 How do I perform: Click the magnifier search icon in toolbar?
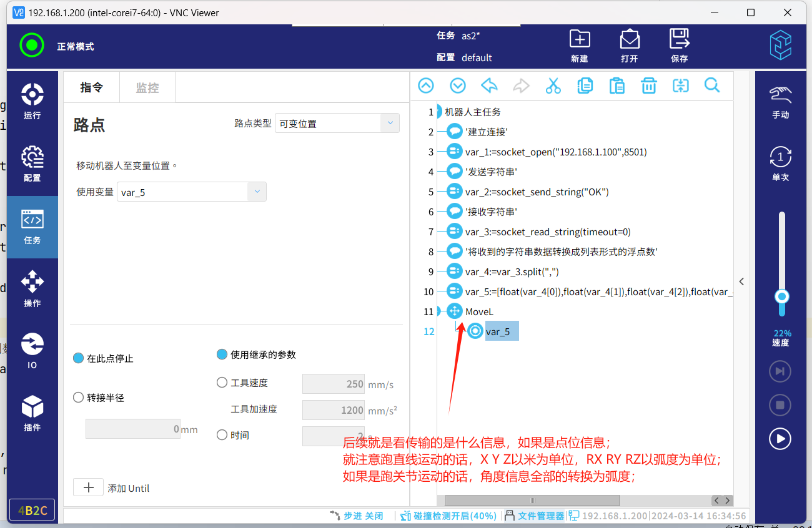(712, 86)
